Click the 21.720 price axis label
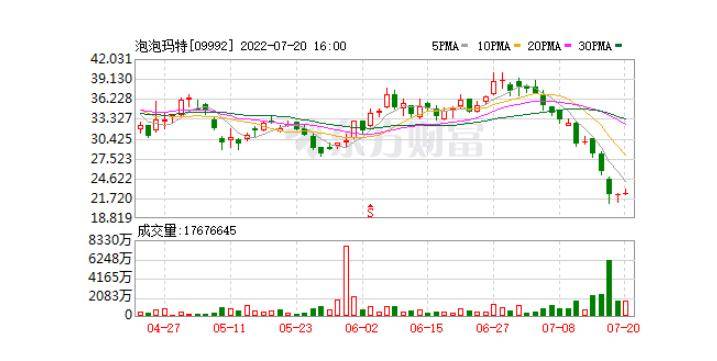This screenshot has height=361, width=717. [x=111, y=198]
